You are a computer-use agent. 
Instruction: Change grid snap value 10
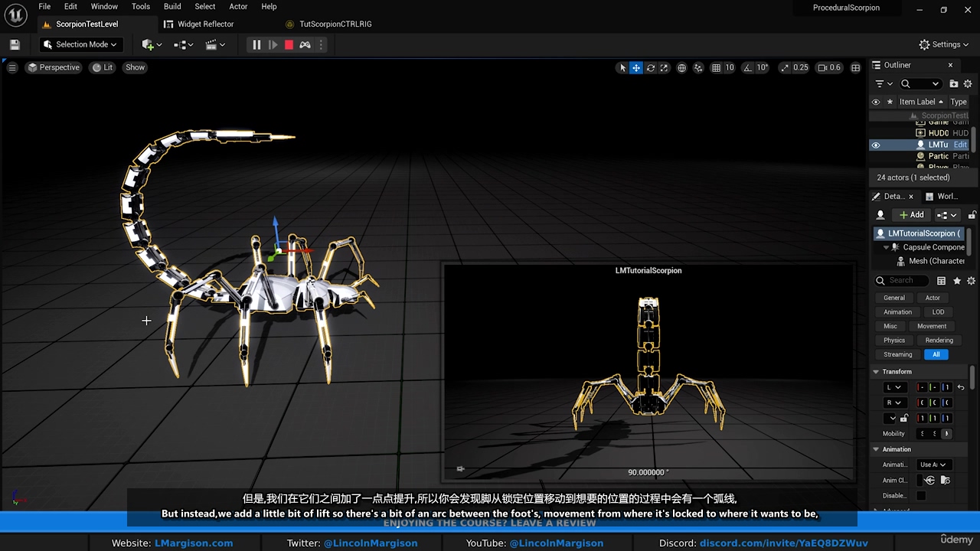pyautogui.click(x=730, y=67)
